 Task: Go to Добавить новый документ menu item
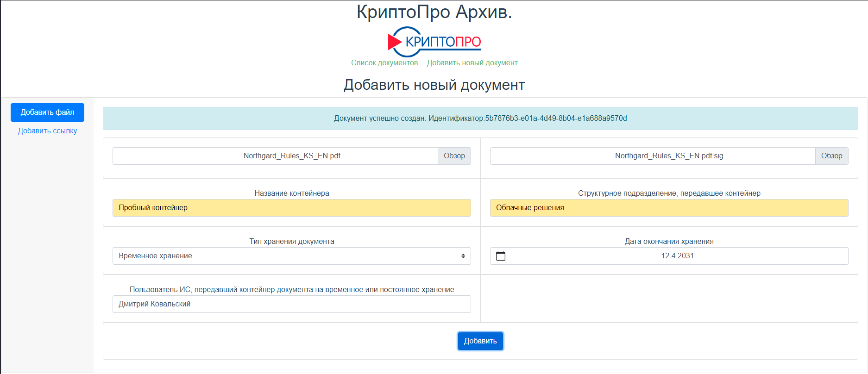click(x=472, y=63)
